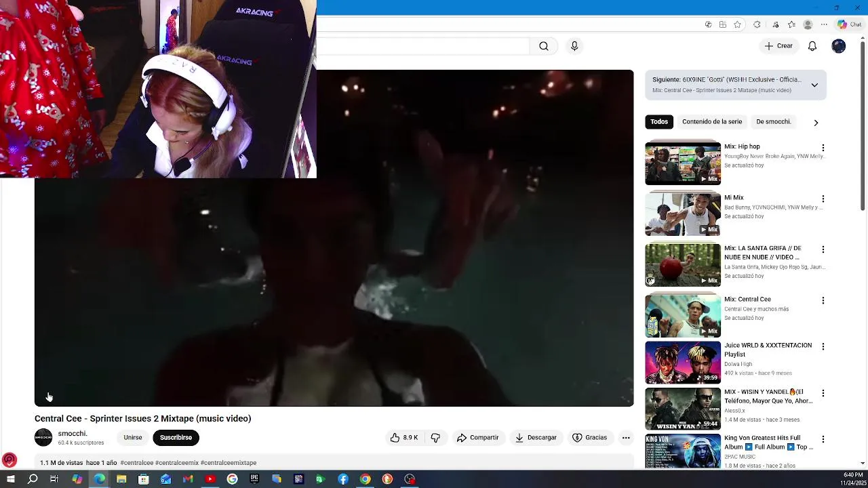
Task: Click the Compartir share button
Action: click(x=477, y=438)
